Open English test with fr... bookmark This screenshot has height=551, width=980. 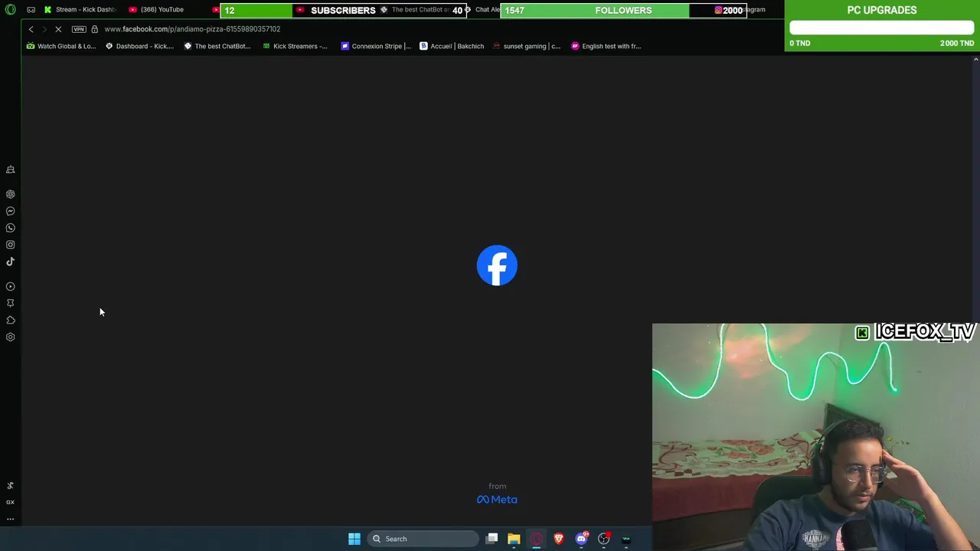tap(606, 46)
